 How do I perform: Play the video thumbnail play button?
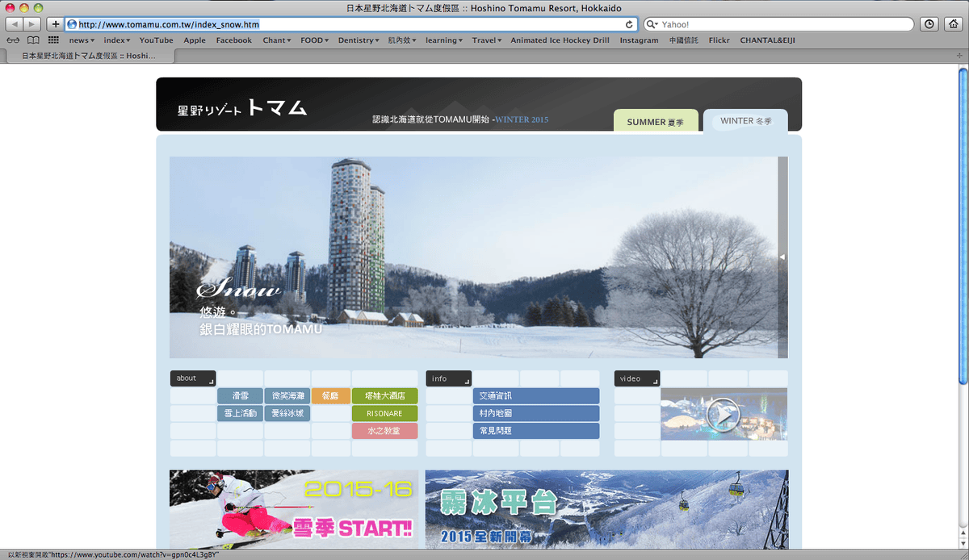point(724,416)
